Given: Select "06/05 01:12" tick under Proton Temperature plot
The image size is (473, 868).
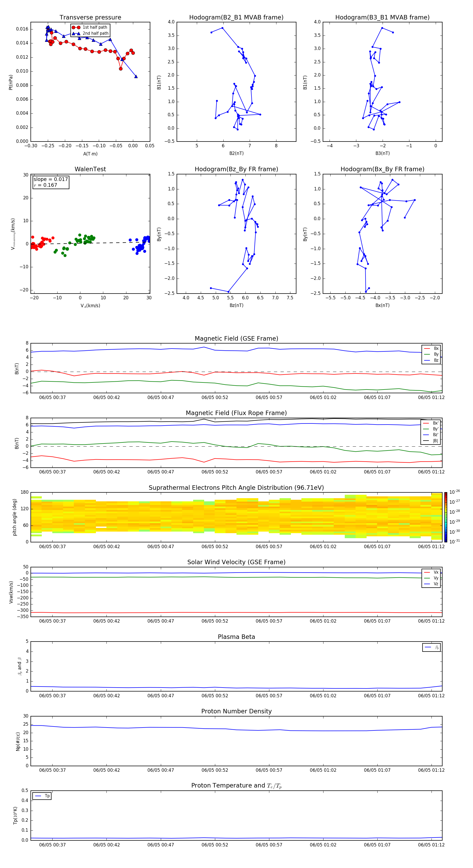Looking at the screenshot, I should 431,845.
